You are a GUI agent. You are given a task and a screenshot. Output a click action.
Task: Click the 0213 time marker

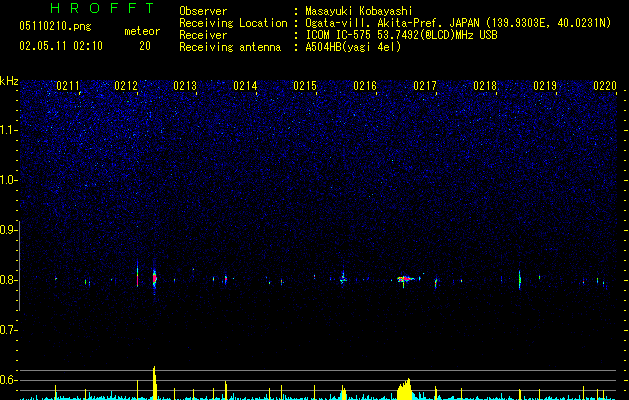185,86
